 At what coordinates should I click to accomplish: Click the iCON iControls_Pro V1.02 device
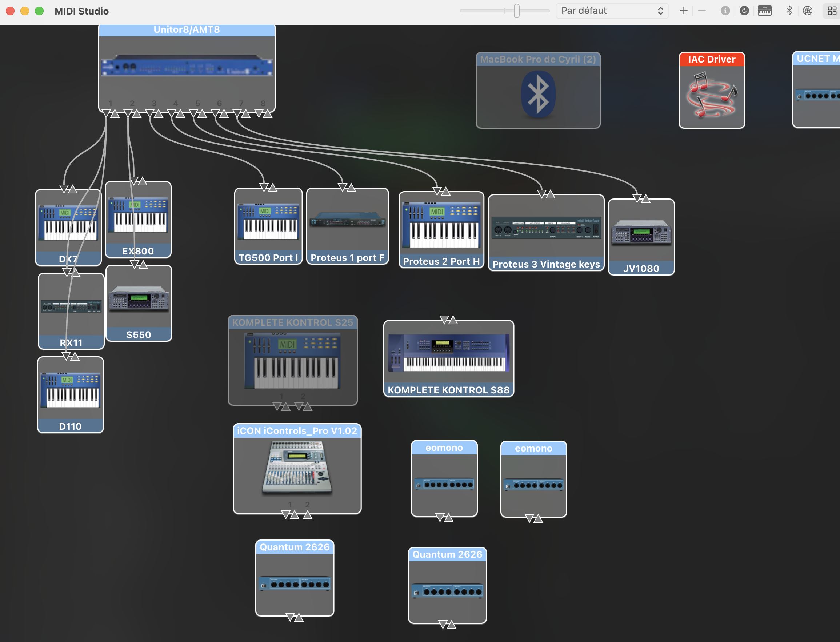(x=297, y=468)
